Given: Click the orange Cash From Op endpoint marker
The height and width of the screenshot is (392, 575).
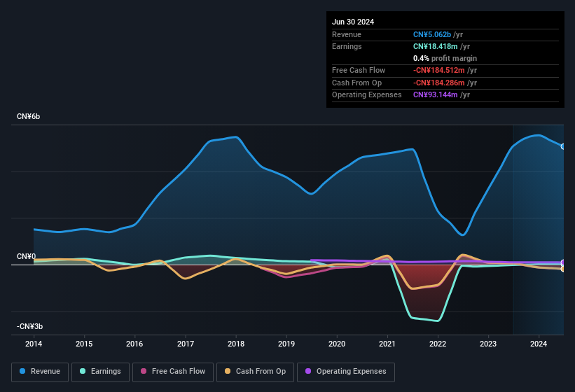Looking at the screenshot, I should [x=563, y=269].
